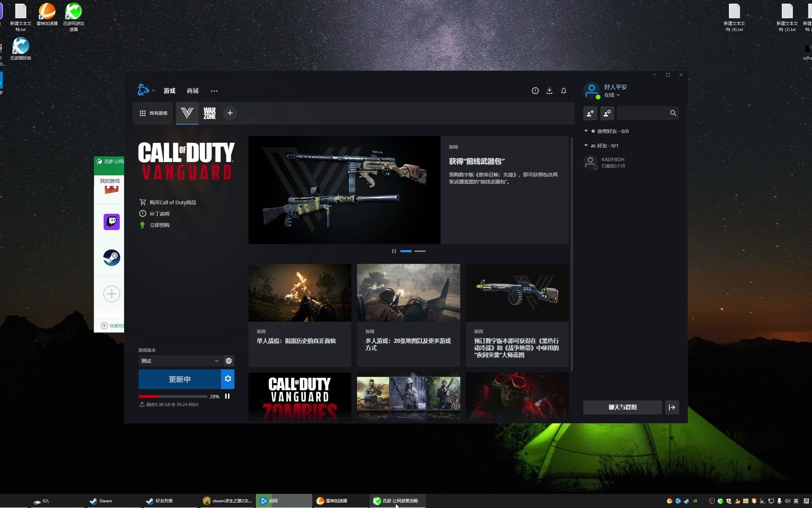
Task: Open the 测试 game version dropdown
Action: (x=180, y=361)
